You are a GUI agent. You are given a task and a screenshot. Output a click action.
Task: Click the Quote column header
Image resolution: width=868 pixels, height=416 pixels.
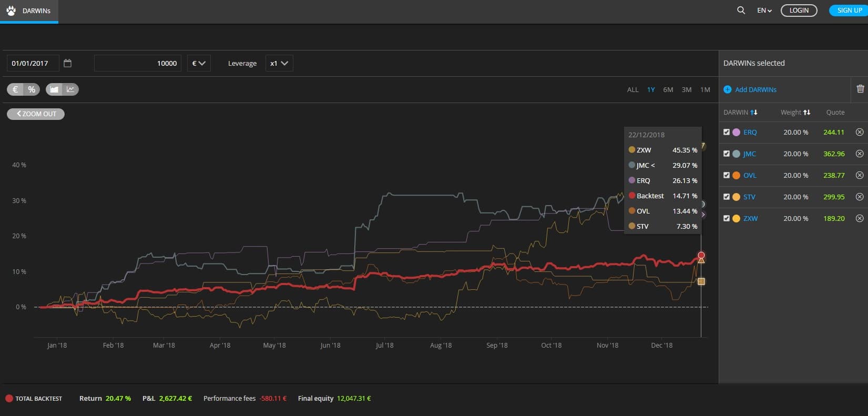(835, 112)
